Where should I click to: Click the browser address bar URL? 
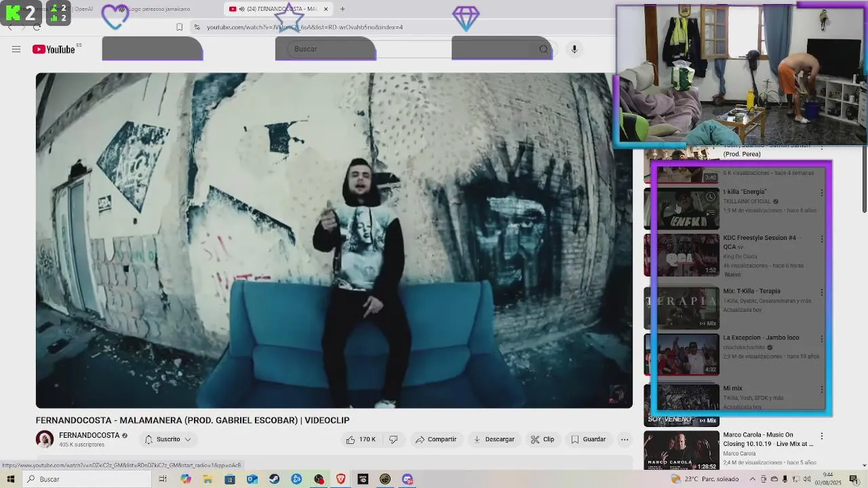(x=304, y=27)
